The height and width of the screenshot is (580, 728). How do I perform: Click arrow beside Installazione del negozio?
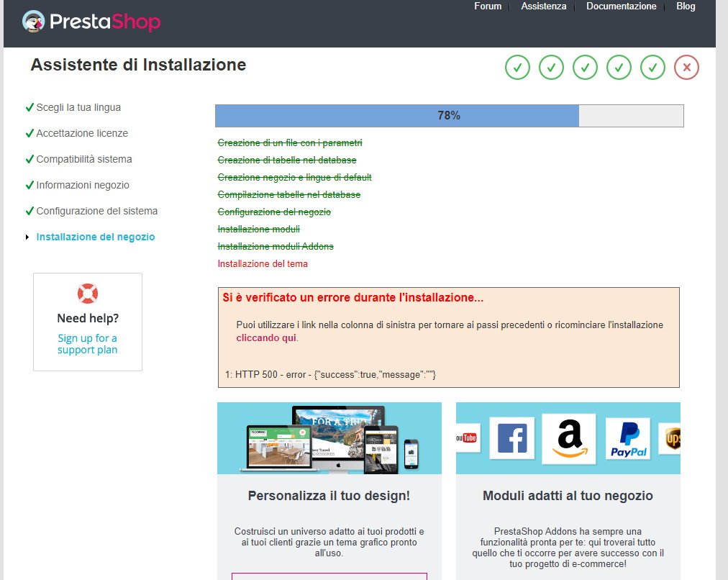point(27,237)
